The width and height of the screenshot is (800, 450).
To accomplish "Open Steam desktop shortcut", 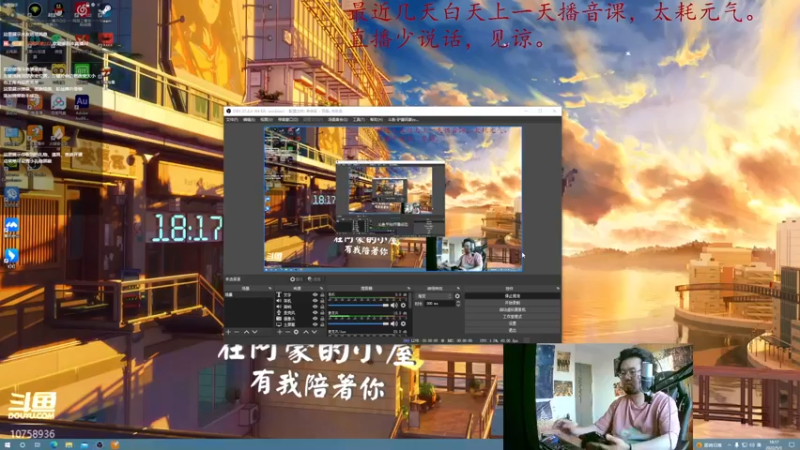I will pyautogui.click(x=106, y=11).
